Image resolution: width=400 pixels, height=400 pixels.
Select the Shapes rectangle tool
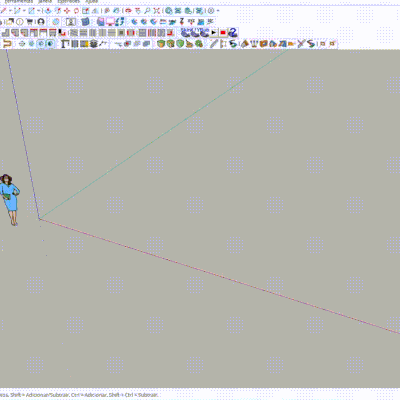pos(31,11)
